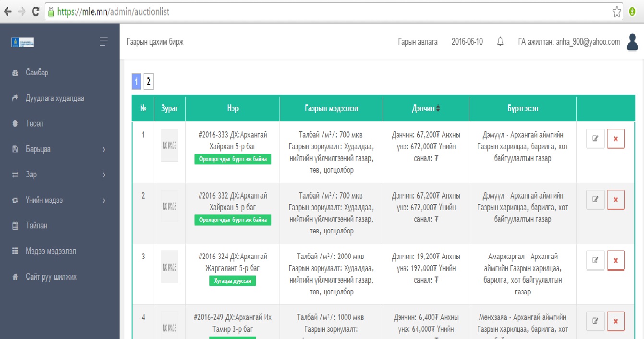Click the Газрын цахим бирж title
The image size is (644, 339).
pyautogui.click(x=155, y=42)
